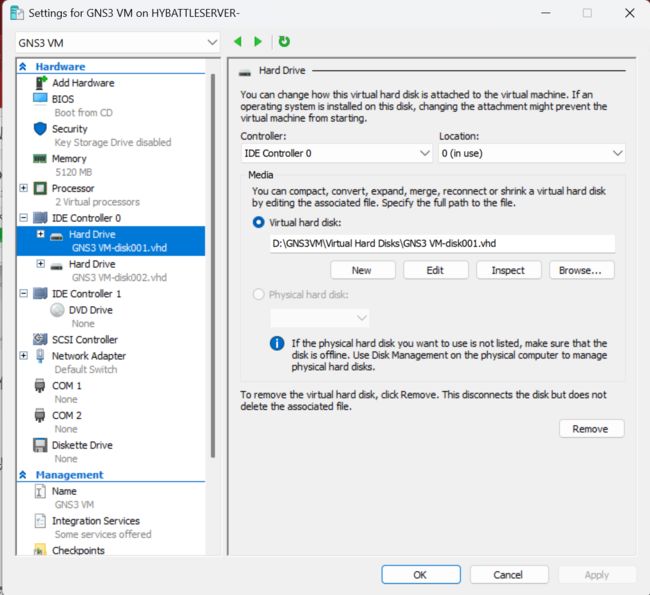Click the SCSI Controller icon
The height and width of the screenshot is (595, 650).
(x=40, y=339)
